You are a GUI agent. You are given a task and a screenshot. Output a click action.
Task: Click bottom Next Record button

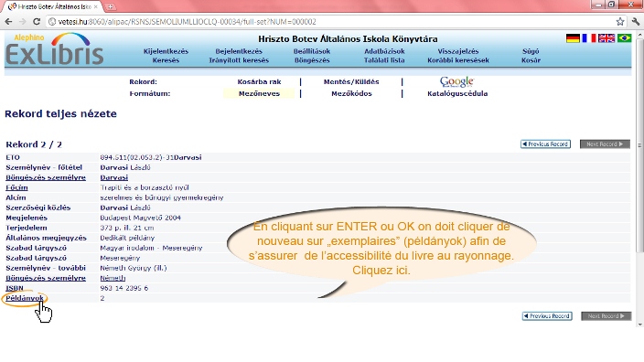pyautogui.click(x=606, y=316)
